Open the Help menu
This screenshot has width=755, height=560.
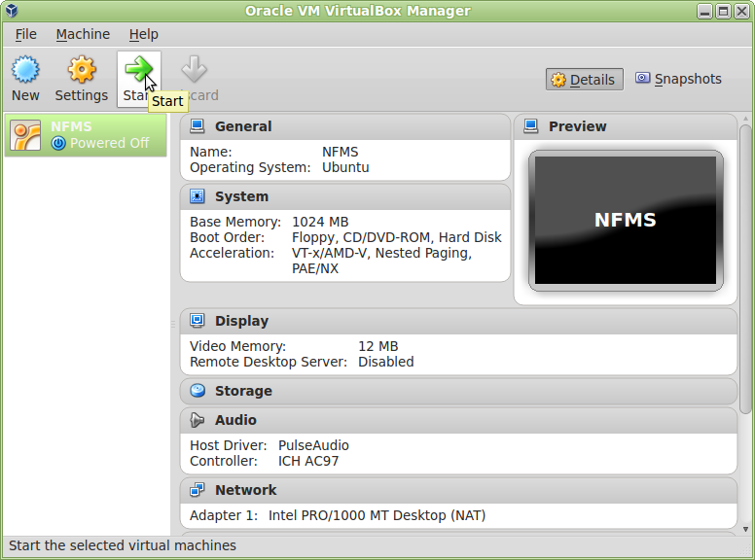(143, 34)
